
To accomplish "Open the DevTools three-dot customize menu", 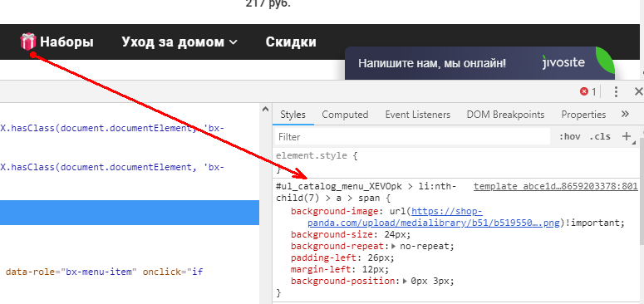I will [616, 92].
